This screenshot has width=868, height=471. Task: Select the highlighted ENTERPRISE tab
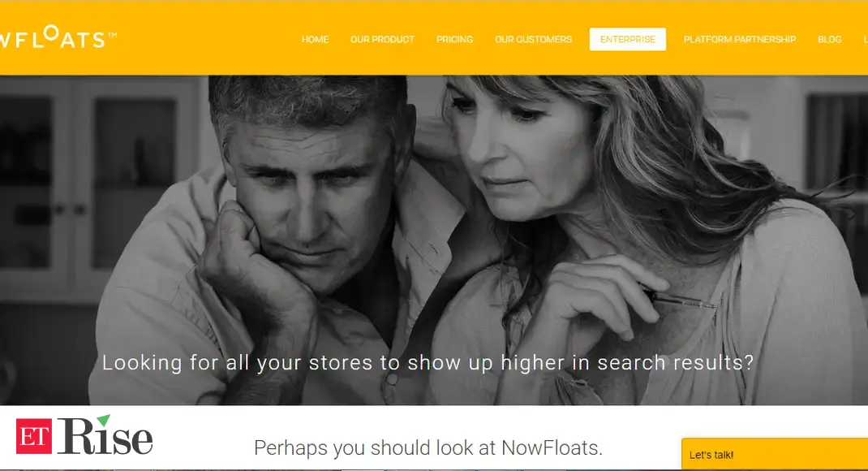(x=628, y=39)
